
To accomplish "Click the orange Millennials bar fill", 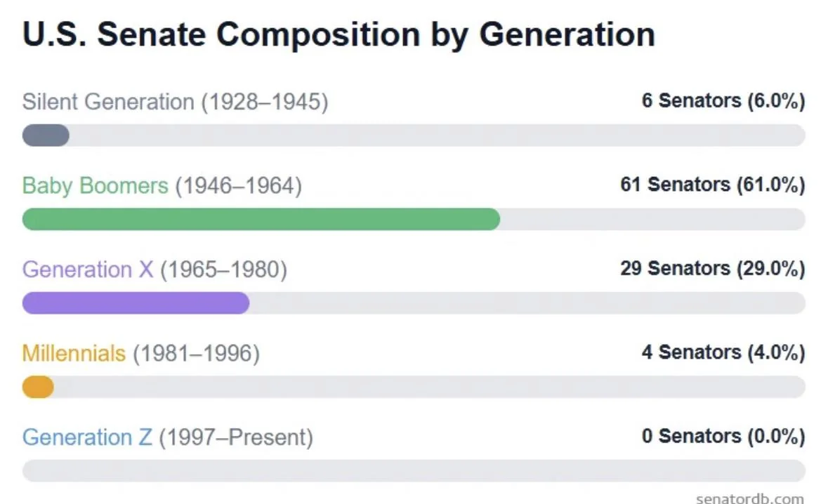I will (38, 387).
